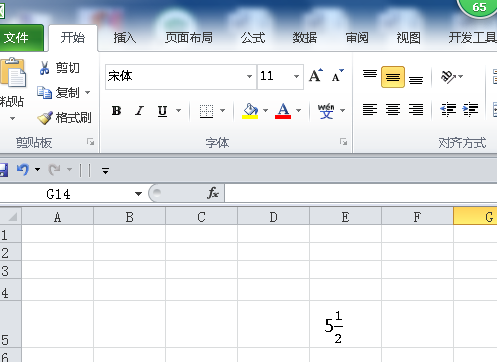Image resolution: width=497 pixels, height=362 pixels.
Task: Switch to the 数据 Data tab
Action: pos(305,38)
